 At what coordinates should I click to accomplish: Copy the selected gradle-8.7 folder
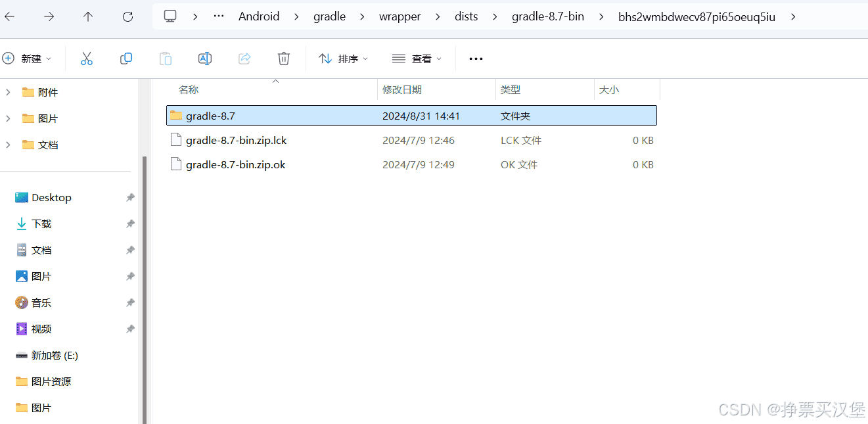point(126,58)
